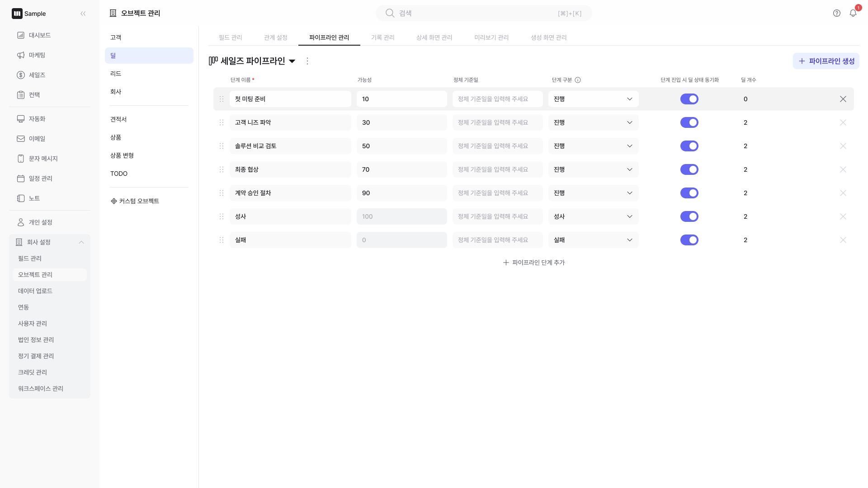868x488 pixels.
Task: Click info icon next to 단계 구분
Action: point(578,80)
